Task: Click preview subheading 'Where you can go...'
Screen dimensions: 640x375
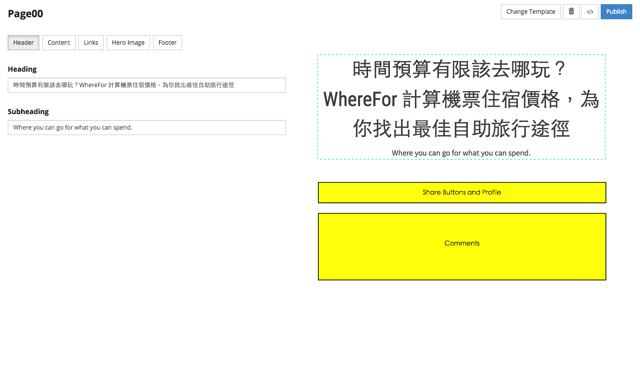Action: pyautogui.click(x=461, y=153)
